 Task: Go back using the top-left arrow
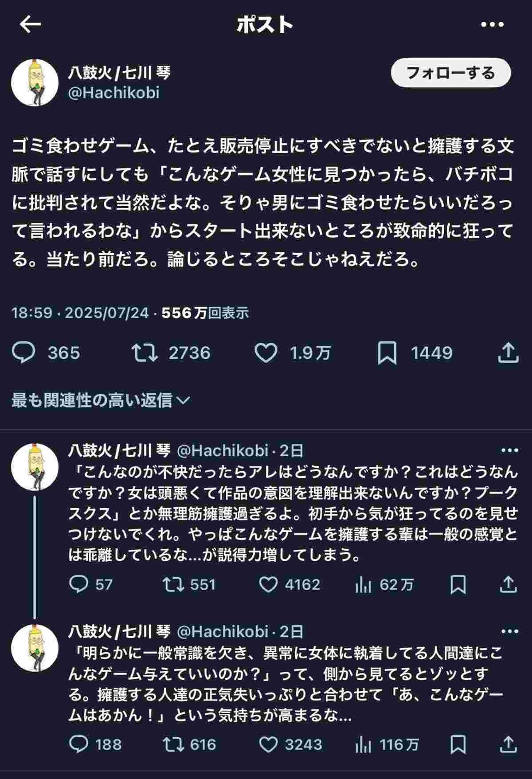[30, 25]
